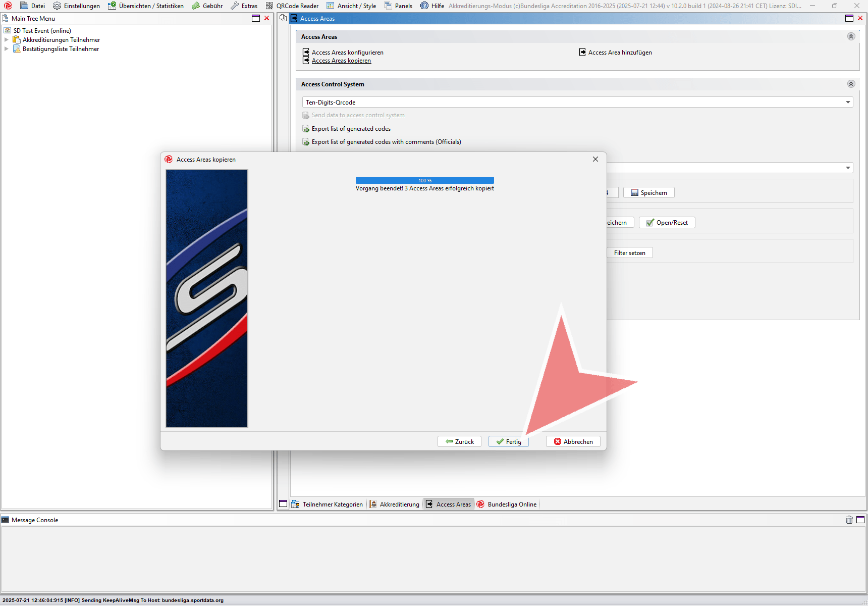Click Export list of generated codes

pyautogui.click(x=351, y=129)
